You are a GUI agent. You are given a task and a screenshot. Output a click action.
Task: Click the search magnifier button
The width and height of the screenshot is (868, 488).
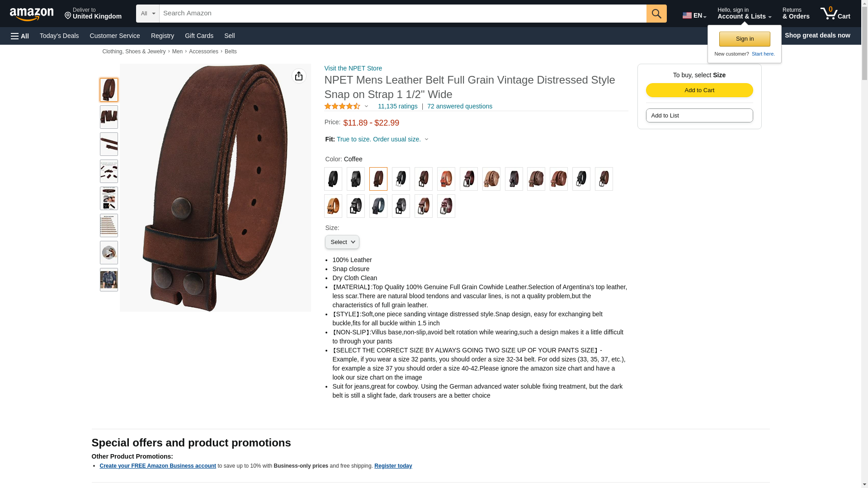[656, 14]
